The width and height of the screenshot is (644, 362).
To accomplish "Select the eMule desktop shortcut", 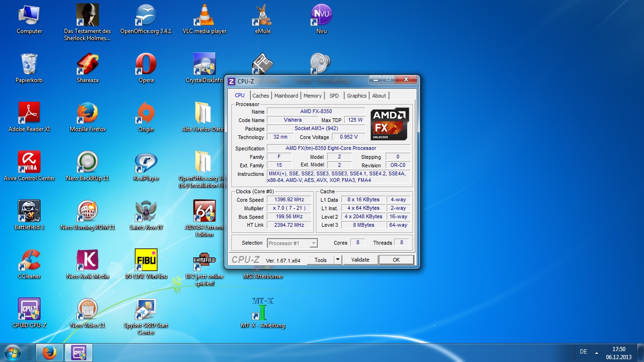I will point(263,20).
